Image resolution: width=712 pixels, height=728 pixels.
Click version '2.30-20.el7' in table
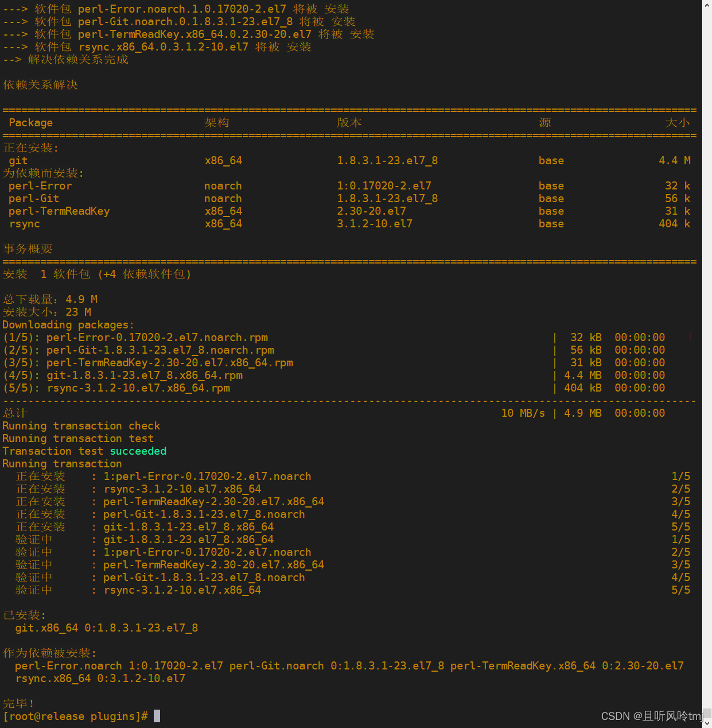pos(371,211)
